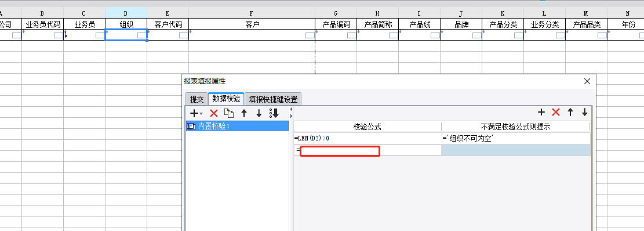Edit the '组织不可为空' prompt cell
Image resolution: width=644 pixels, height=231 pixels.
click(516, 139)
